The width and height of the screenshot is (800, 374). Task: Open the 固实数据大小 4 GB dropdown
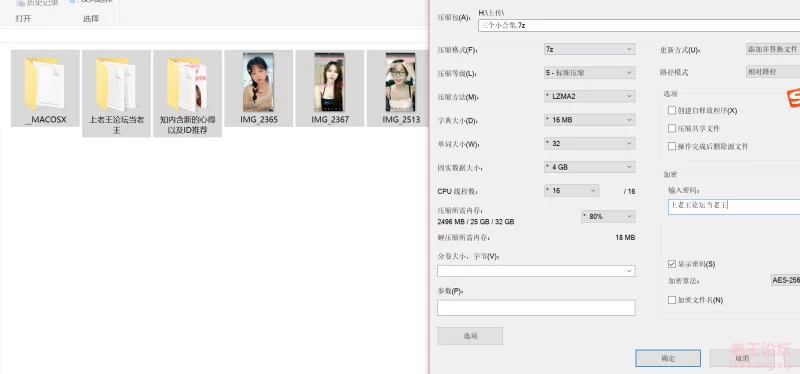click(x=589, y=167)
